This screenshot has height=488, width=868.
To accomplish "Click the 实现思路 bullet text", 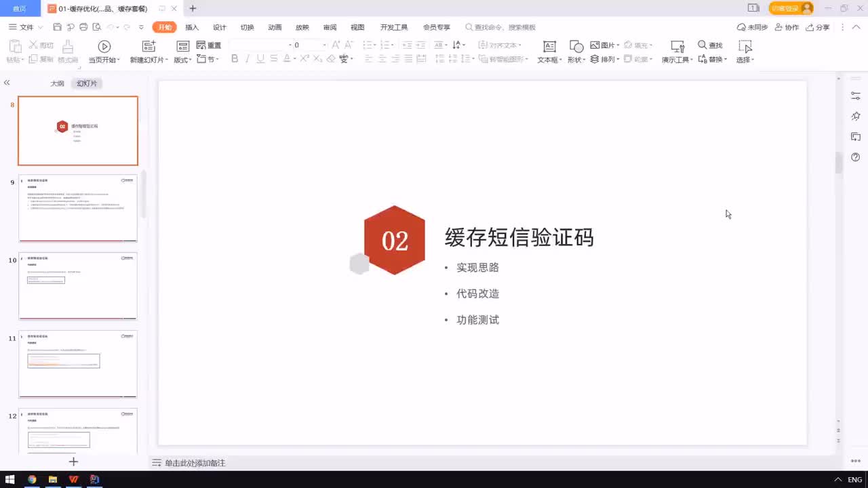I will pyautogui.click(x=477, y=268).
